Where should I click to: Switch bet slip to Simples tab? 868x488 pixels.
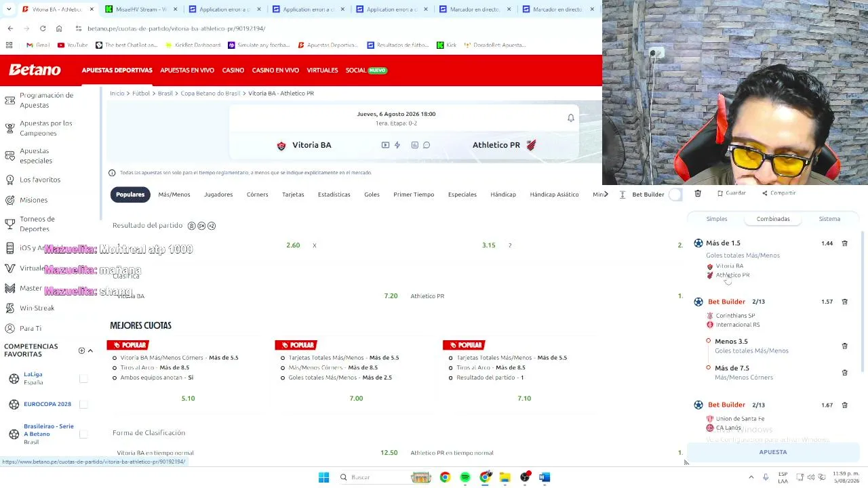click(x=717, y=219)
